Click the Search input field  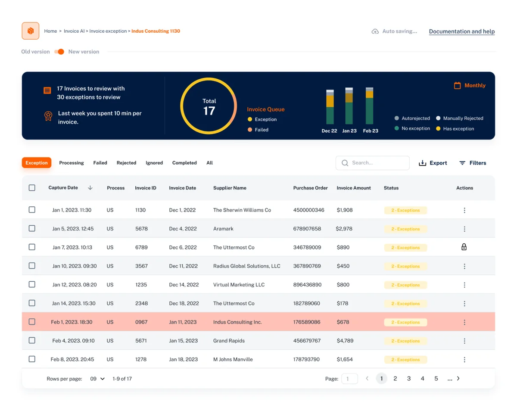click(x=373, y=163)
